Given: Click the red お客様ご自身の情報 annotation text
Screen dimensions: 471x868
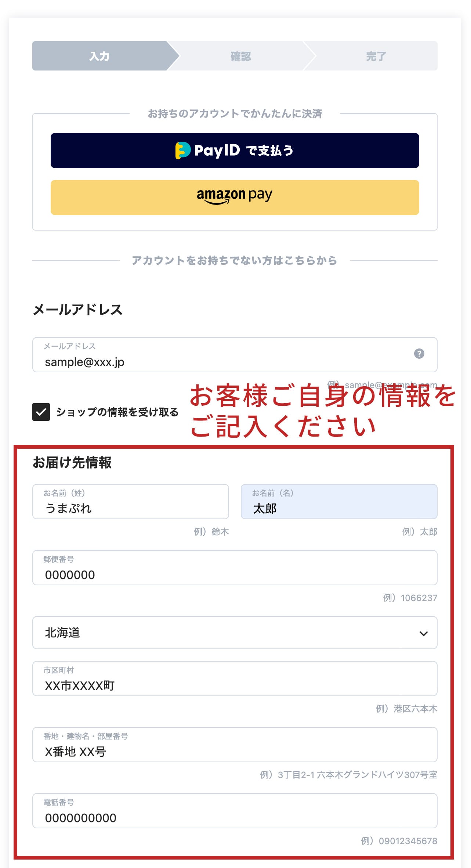Looking at the screenshot, I should click(x=322, y=411).
